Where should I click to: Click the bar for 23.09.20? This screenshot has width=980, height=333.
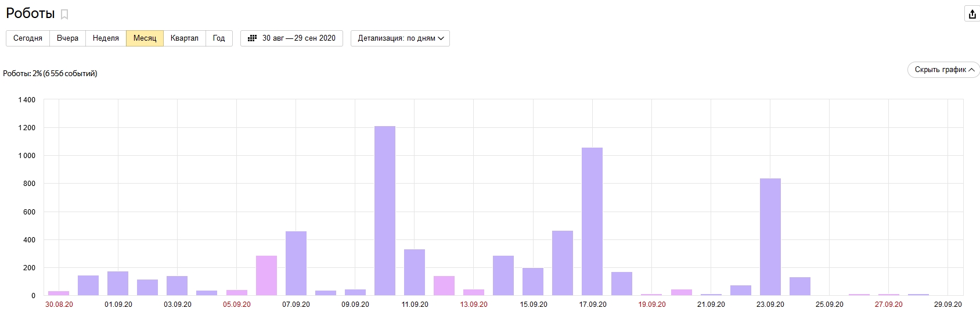(770, 237)
